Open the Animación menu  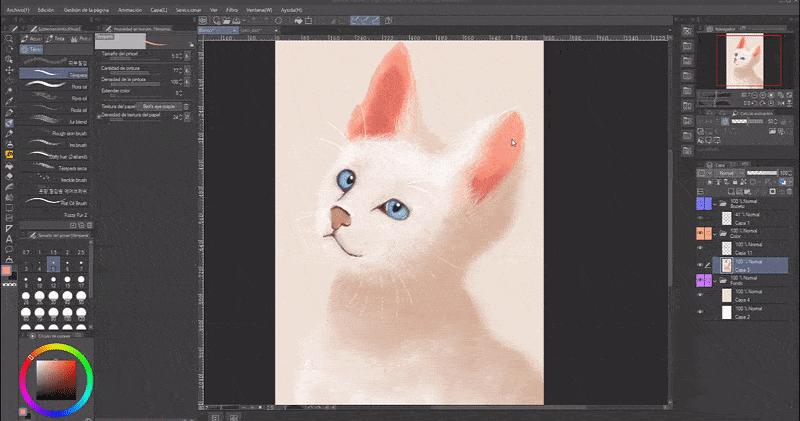coord(130,10)
